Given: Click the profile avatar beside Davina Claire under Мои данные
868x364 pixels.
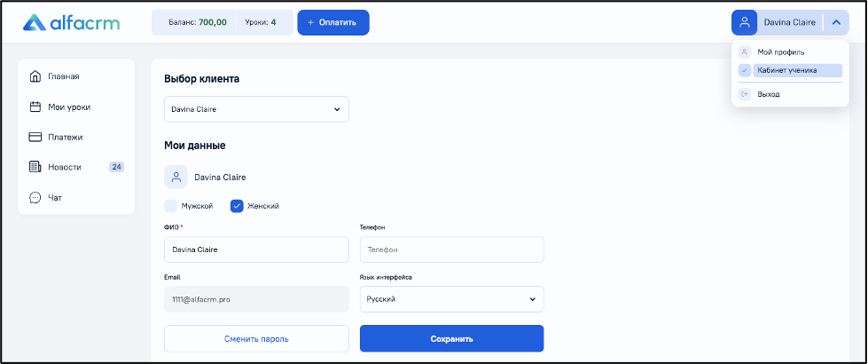Looking at the screenshot, I should tap(176, 178).
